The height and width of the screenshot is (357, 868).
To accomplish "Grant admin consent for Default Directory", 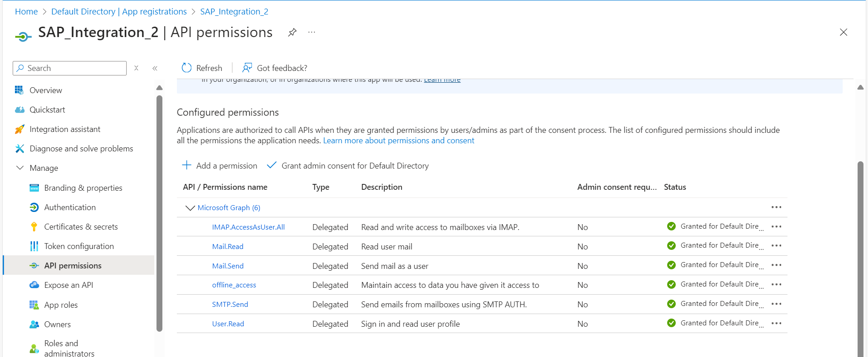I will click(x=347, y=166).
